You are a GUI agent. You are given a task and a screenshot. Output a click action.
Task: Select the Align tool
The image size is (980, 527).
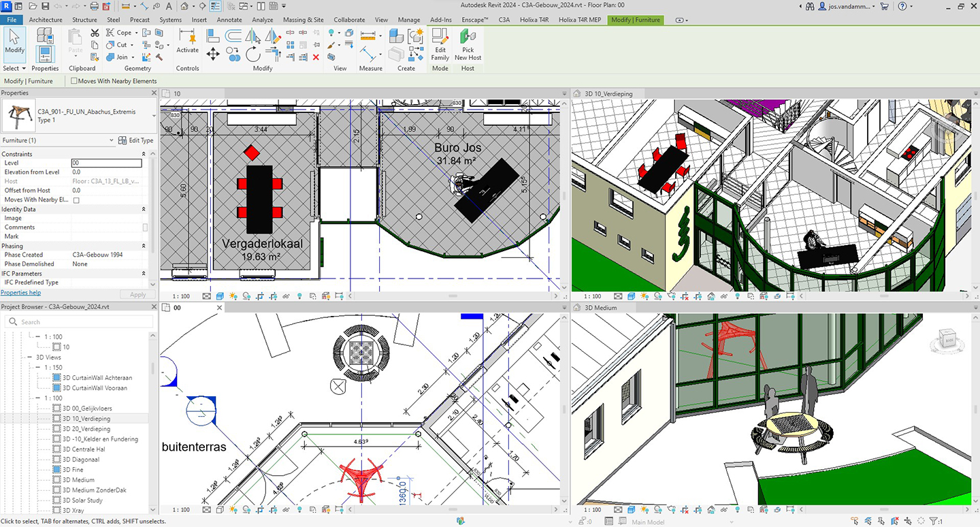coord(213,35)
